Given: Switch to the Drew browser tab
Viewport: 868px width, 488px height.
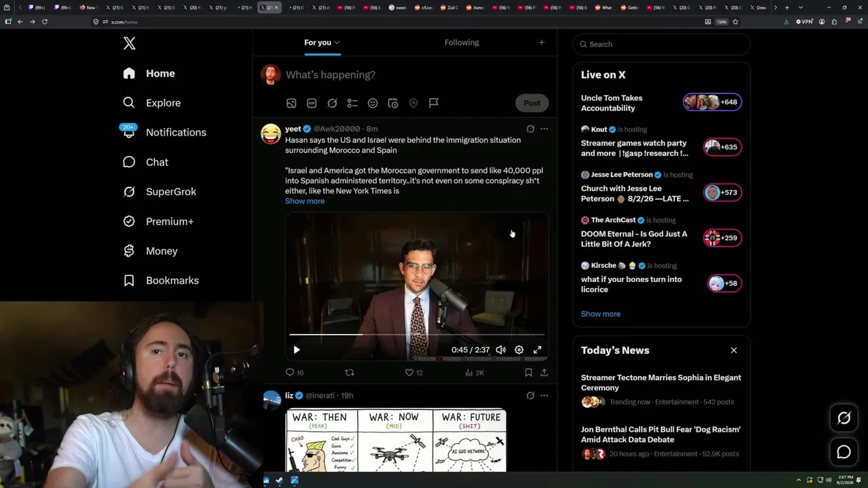Looking at the screenshot, I should click(759, 7).
